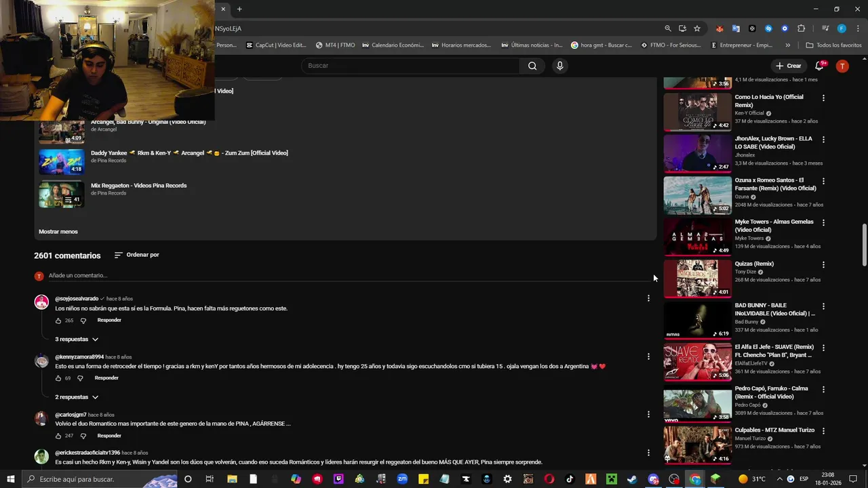Click the YouTube Buscar search field

pyautogui.click(x=410, y=66)
